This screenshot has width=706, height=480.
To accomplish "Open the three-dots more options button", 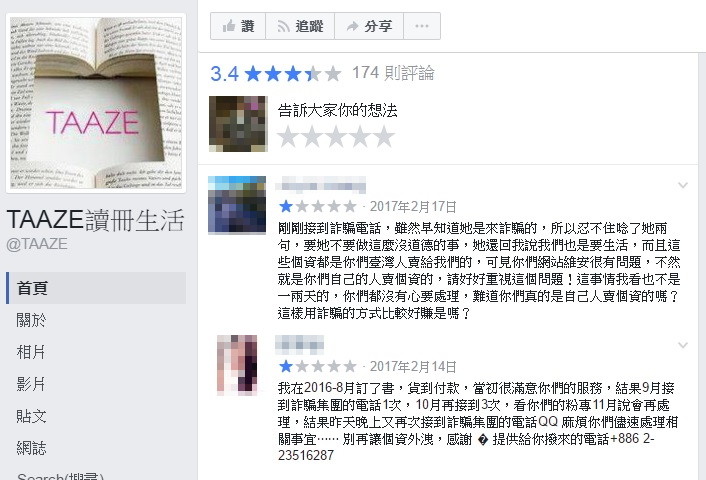I will click(x=422, y=26).
